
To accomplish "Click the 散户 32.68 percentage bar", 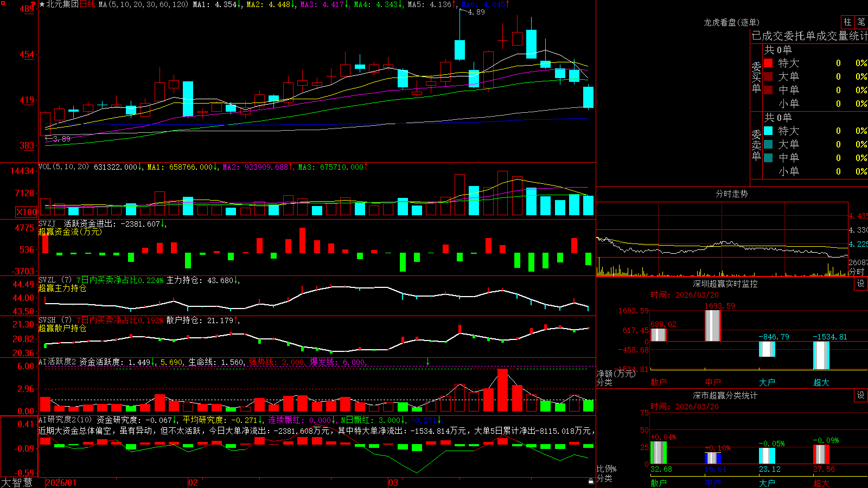I will click(x=659, y=453).
